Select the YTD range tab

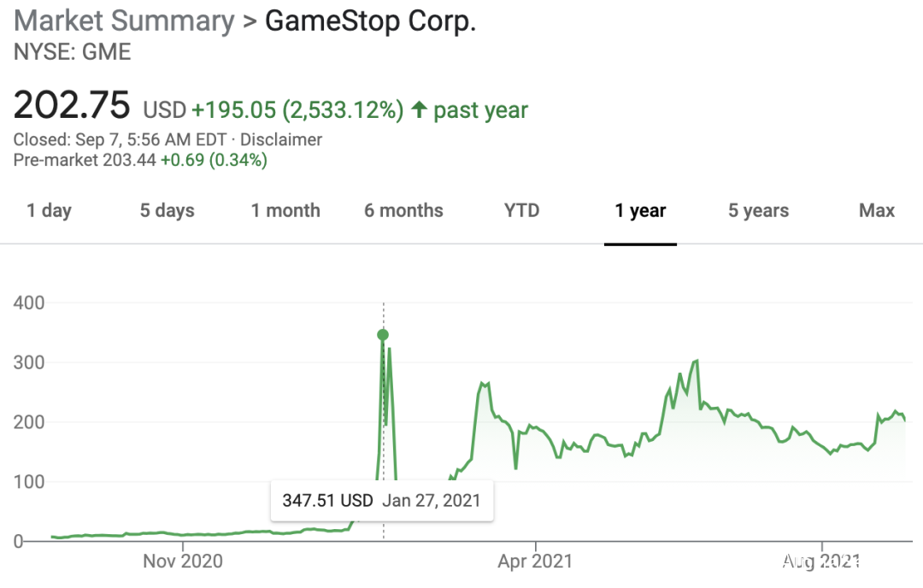click(x=521, y=211)
